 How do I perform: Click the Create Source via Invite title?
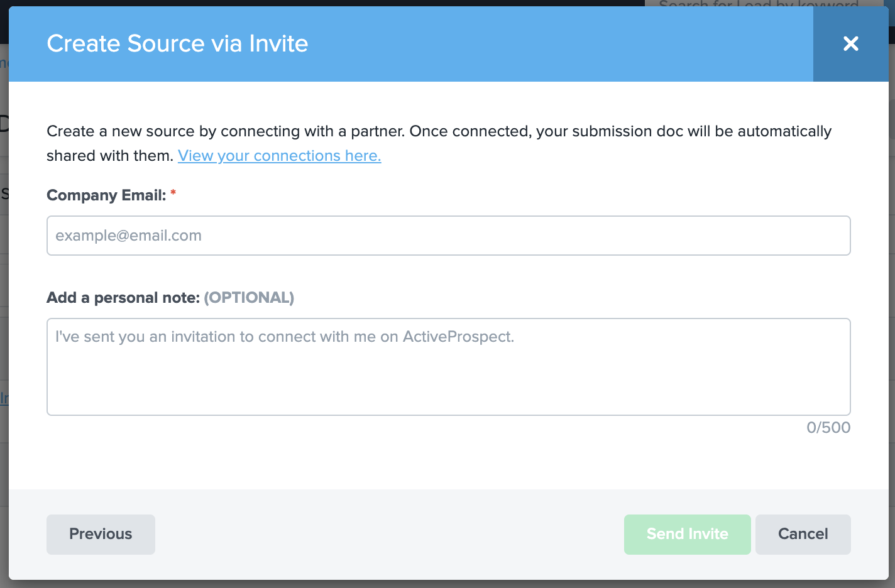click(177, 44)
